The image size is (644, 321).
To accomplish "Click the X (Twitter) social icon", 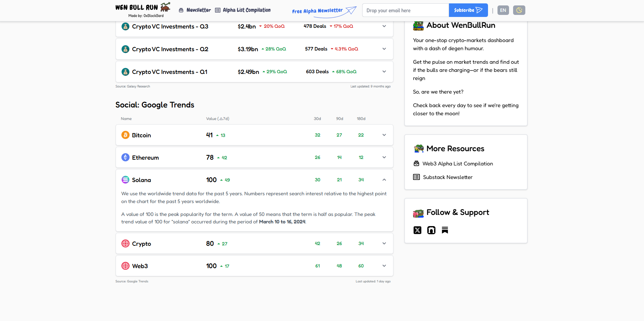I will pyautogui.click(x=417, y=230).
